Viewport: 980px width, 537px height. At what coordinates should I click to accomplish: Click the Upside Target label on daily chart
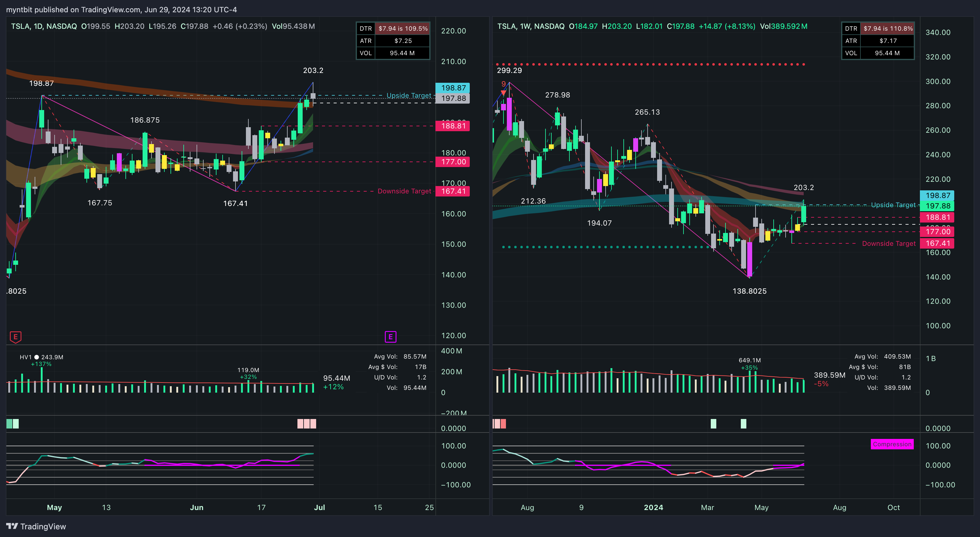(x=409, y=95)
